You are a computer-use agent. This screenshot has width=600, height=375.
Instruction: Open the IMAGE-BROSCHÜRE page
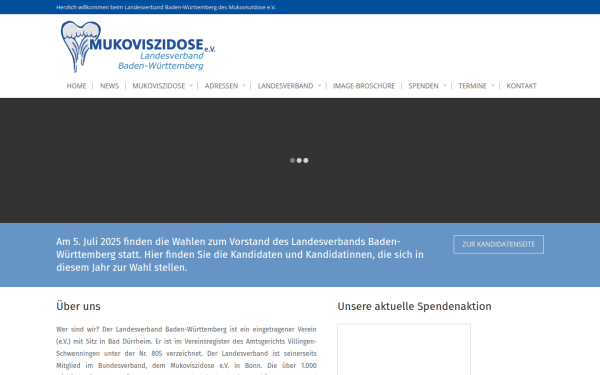coord(364,86)
